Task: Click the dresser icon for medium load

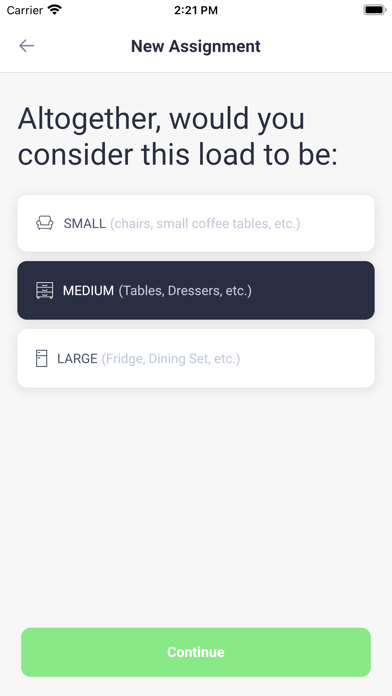Action: (x=44, y=290)
